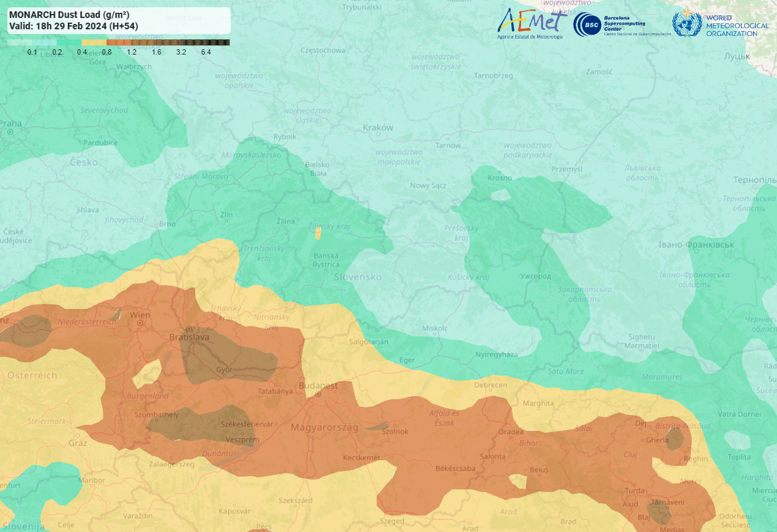Screen dimensions: 777x532
Task: Click the Budapest city marker
Action: (319, 394)
